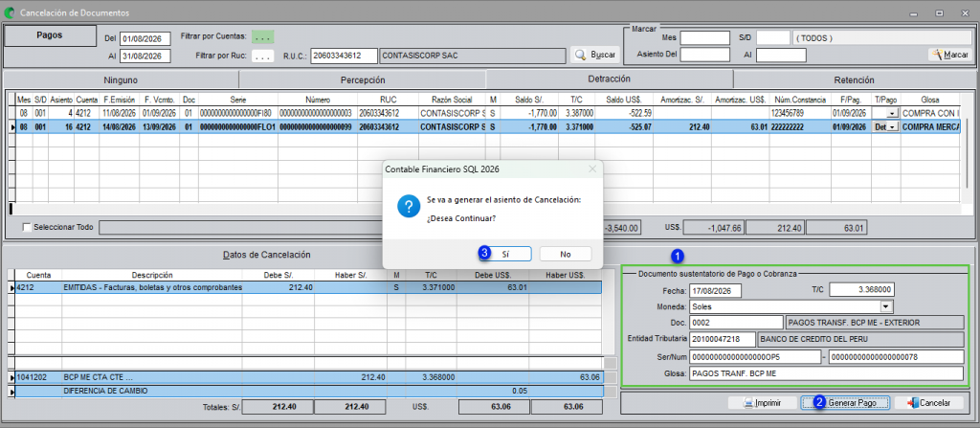Click the F.Emisión cell 11/08/2026

point(119,114)
